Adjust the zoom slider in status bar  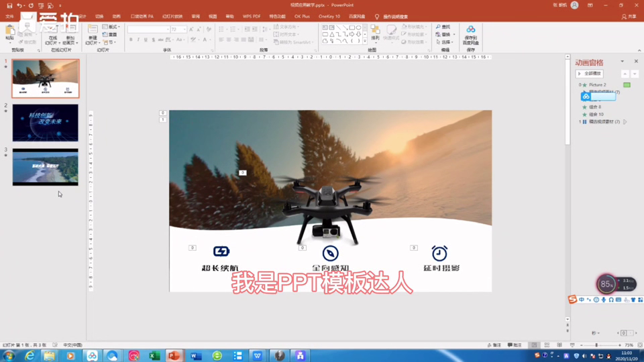click(x=596, y=345)
